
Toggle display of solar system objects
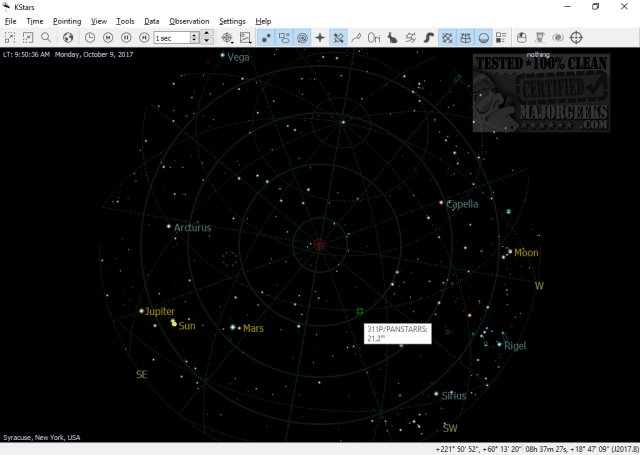(x=302, y=38)
